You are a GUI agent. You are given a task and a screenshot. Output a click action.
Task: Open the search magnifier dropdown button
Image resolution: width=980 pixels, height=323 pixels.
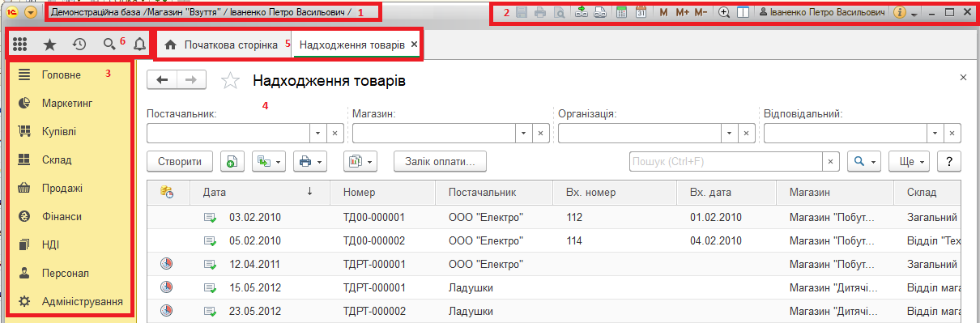tap(864, 161)
